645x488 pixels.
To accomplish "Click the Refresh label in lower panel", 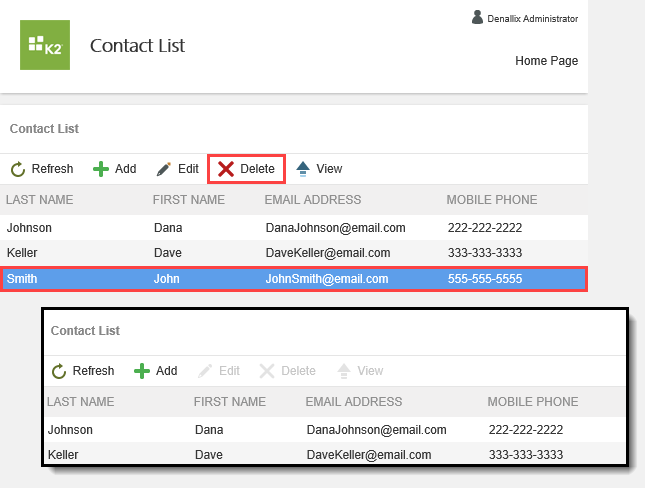I will [93, 371].
